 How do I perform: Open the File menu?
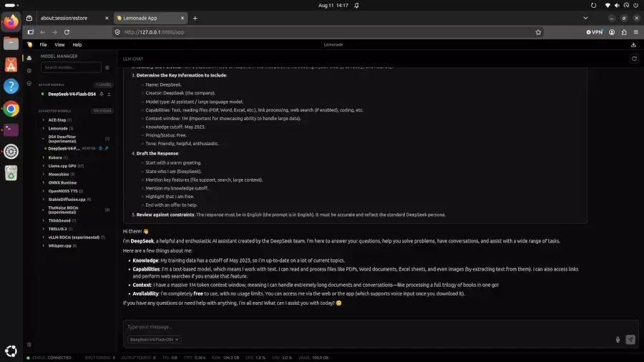(43, 45)
